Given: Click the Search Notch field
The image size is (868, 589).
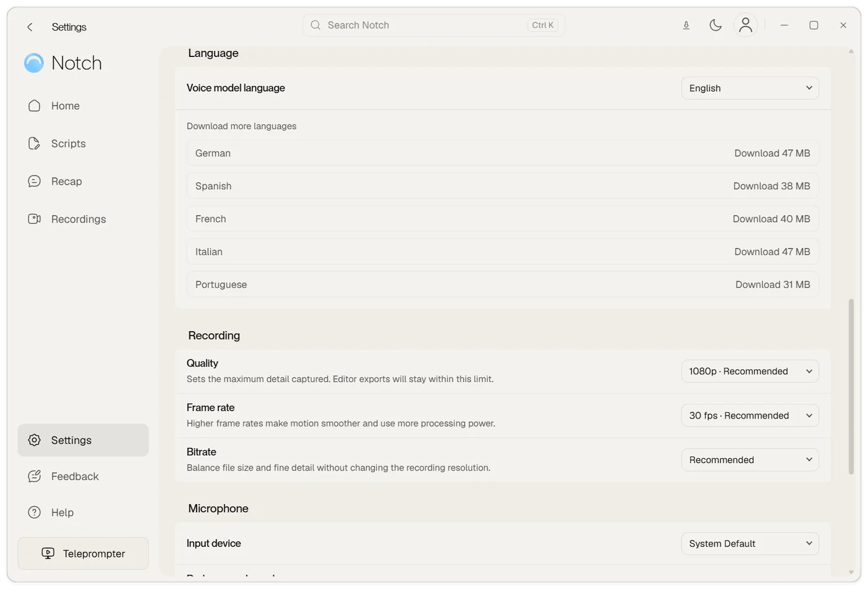Looking at the screenshot, I should pos(434,25).
